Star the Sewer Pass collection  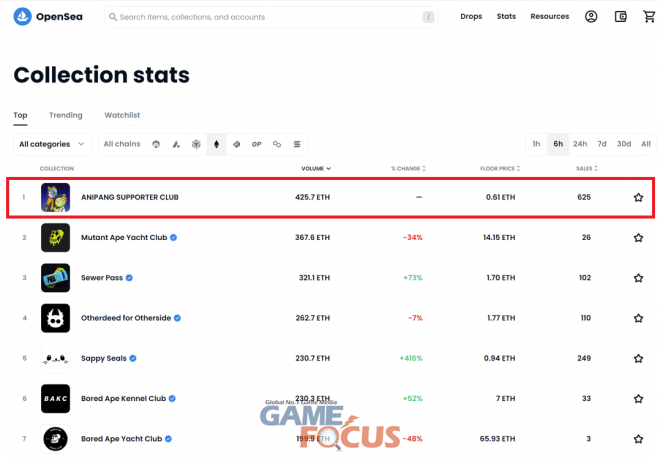(638, 278)
